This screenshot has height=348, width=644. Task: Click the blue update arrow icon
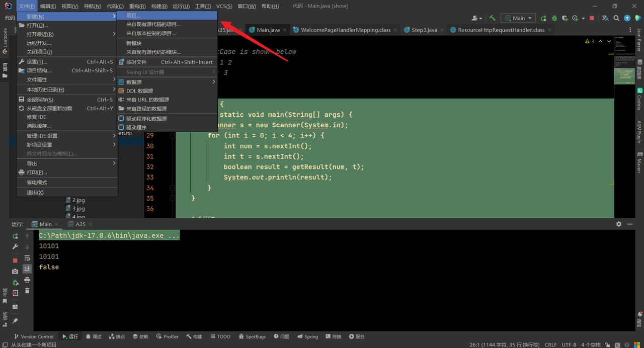point(627,18)
